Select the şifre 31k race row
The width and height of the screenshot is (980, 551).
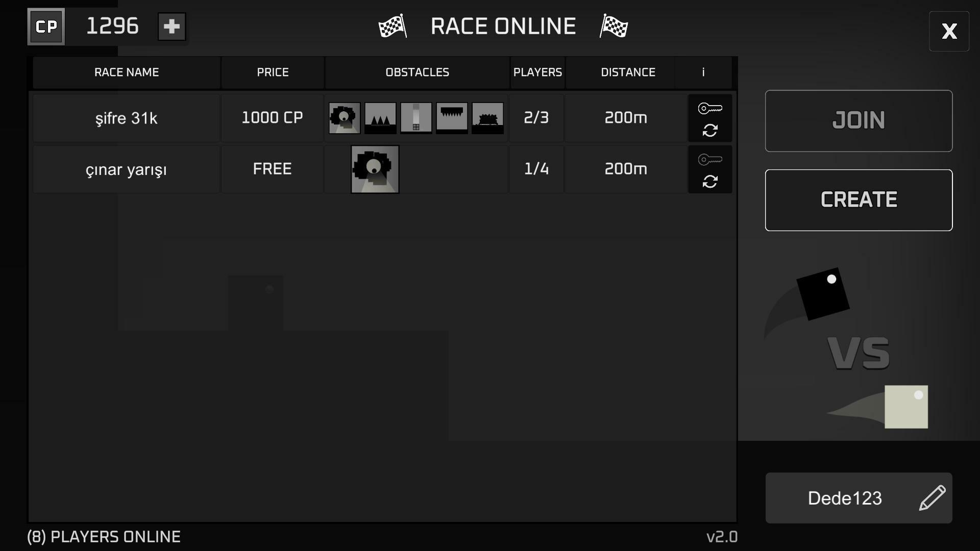tap(127, 118)
